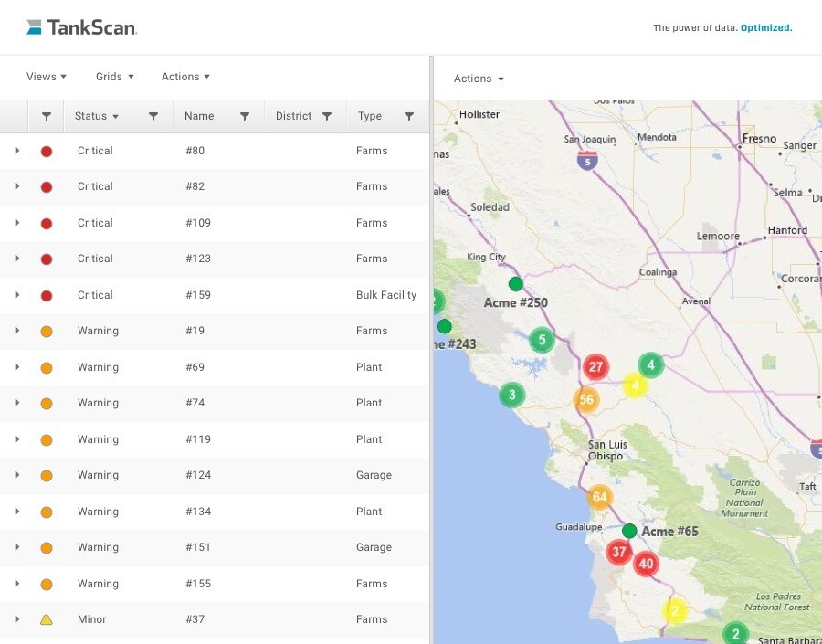
Task: Open the Actions menu above the map
Action: (479, 79)
